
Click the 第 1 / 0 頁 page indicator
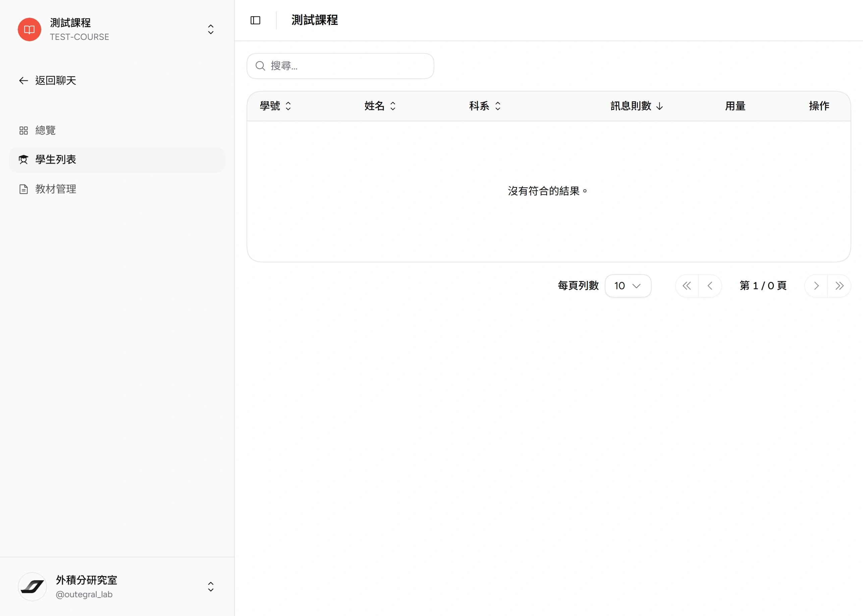(x=763, y=286)
